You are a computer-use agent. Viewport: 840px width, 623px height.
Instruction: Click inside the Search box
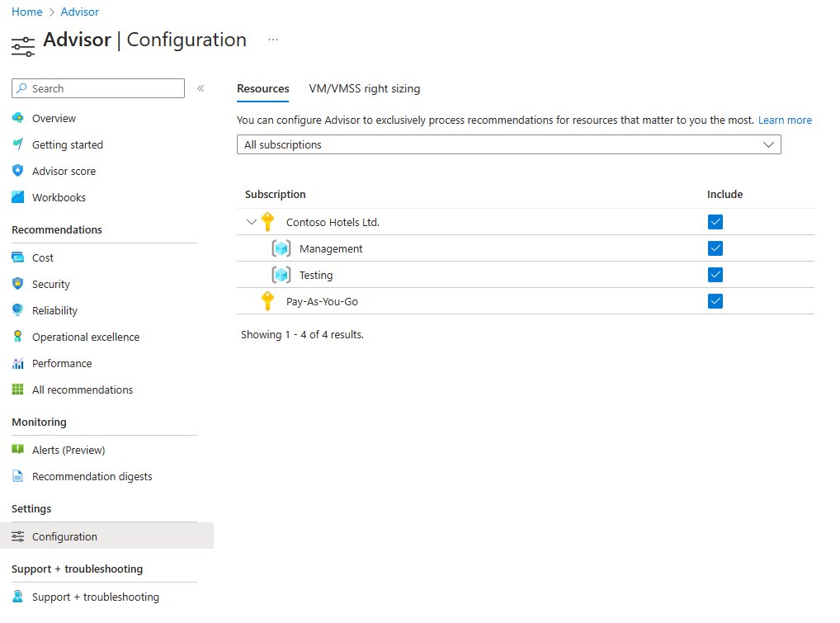pyautogui.click(x=97, y=88)
